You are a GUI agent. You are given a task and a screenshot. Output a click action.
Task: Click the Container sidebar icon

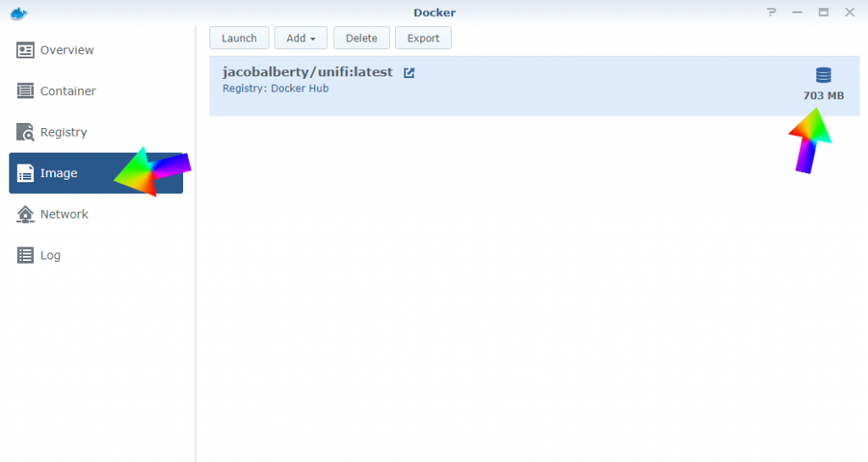click(25, 91)
